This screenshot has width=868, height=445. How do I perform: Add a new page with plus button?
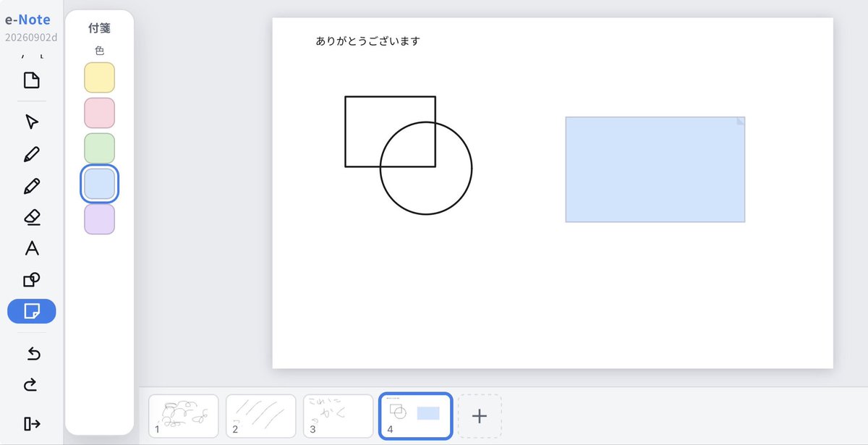[479, 416]
